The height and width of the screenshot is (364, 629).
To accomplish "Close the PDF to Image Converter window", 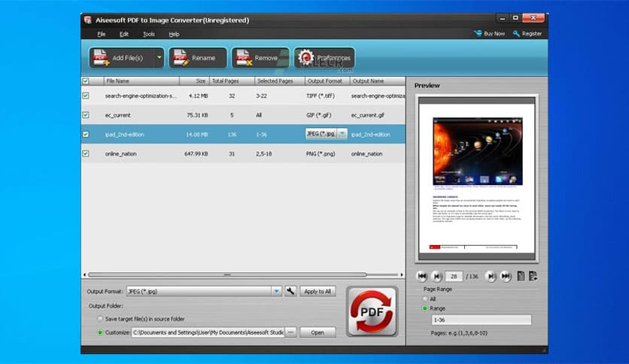I will (533, 18).
